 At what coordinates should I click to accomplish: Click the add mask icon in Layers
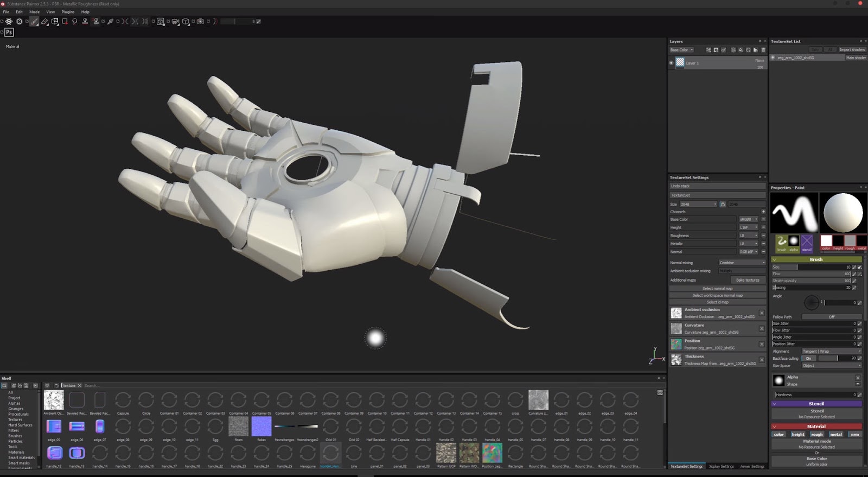coord(716,50)
